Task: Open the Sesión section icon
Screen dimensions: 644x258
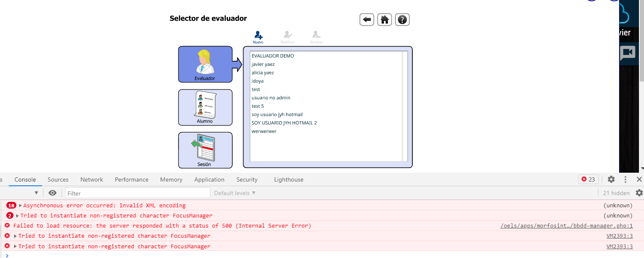Action: (205, 150)
